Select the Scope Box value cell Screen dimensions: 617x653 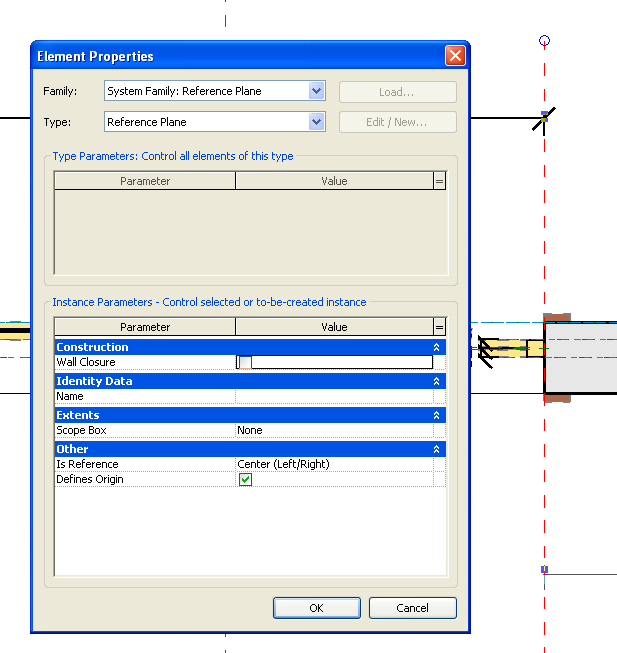[333, 431]
